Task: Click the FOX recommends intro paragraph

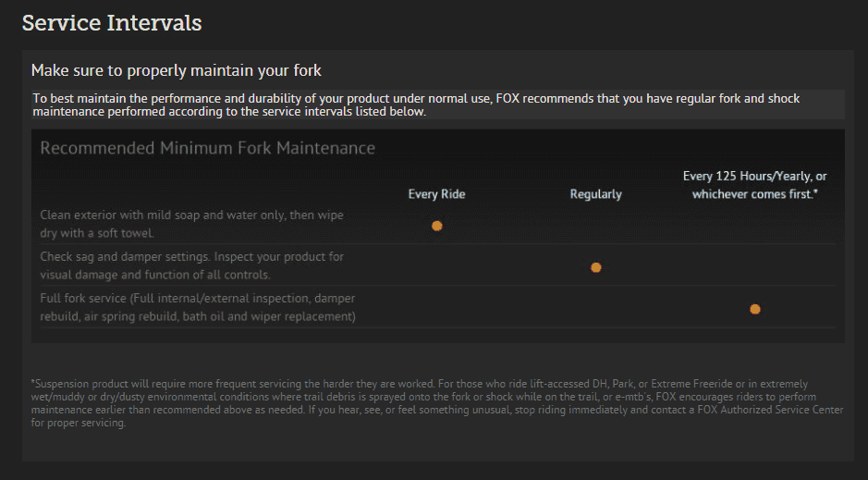Action: click(x=416, y=105)
